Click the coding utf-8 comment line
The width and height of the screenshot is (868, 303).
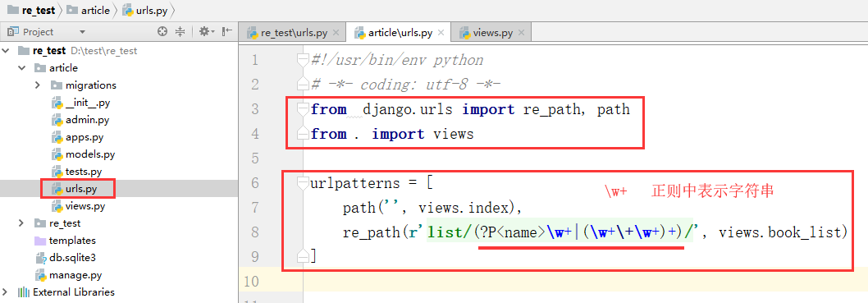[406, 85]
